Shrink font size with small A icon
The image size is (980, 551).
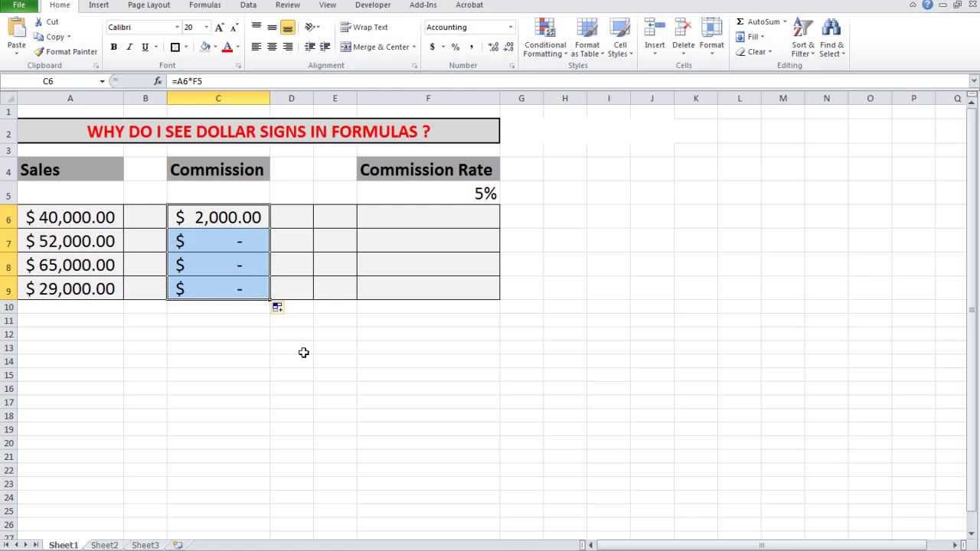(235, 28)
